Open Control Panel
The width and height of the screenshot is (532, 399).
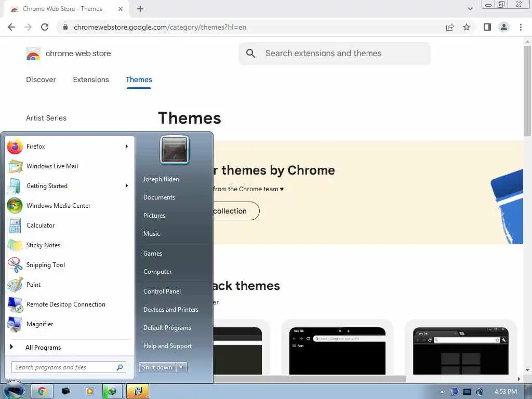pos(162,291)
